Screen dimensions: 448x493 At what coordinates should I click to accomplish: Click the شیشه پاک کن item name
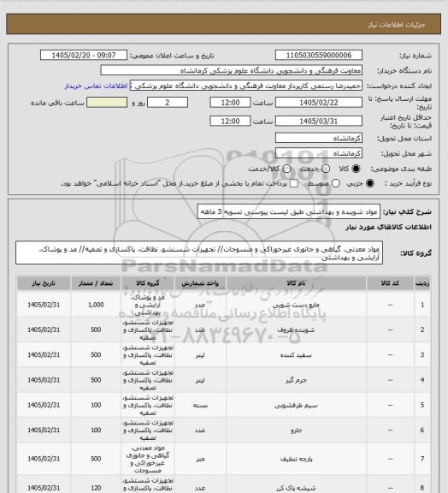click(296, 488)
